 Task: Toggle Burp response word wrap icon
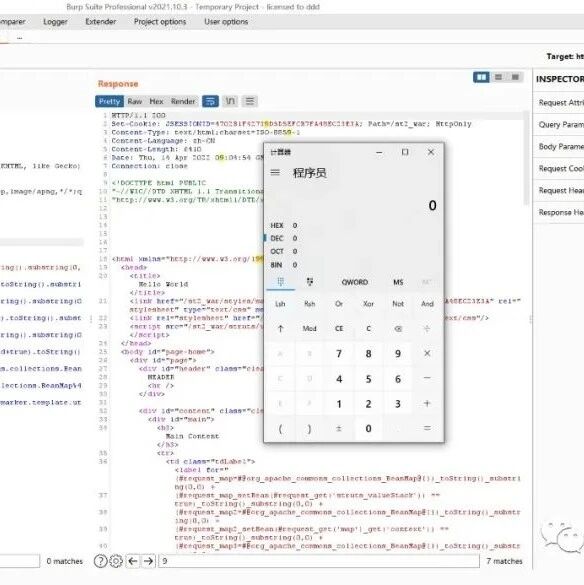[210, 101]
